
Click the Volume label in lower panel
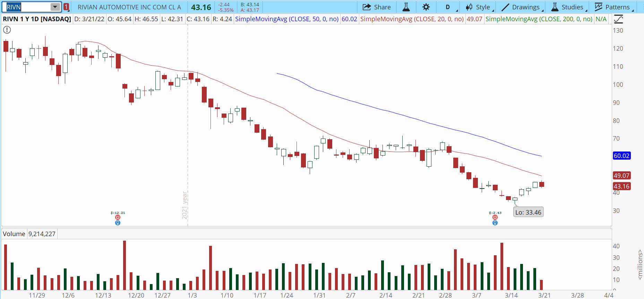coord(14,234)
